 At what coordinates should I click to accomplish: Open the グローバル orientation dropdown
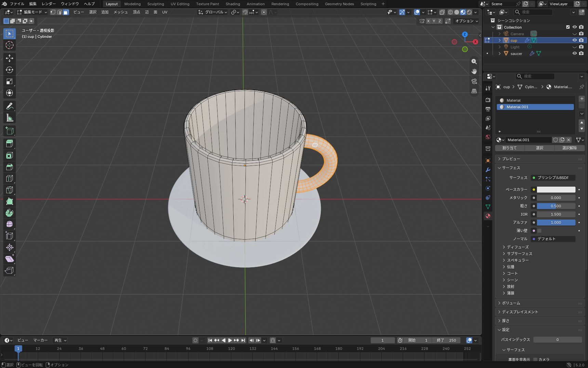tap(213, 12)
